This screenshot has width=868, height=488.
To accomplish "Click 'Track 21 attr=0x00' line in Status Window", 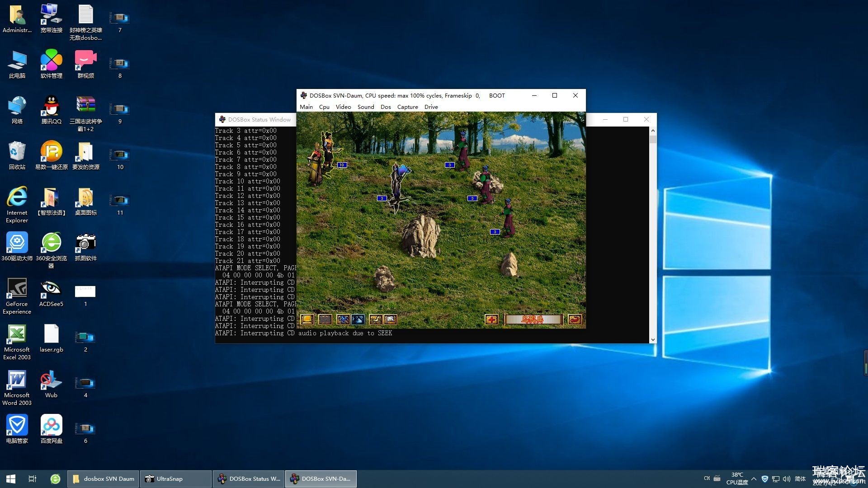I will [x=247, y=261].
